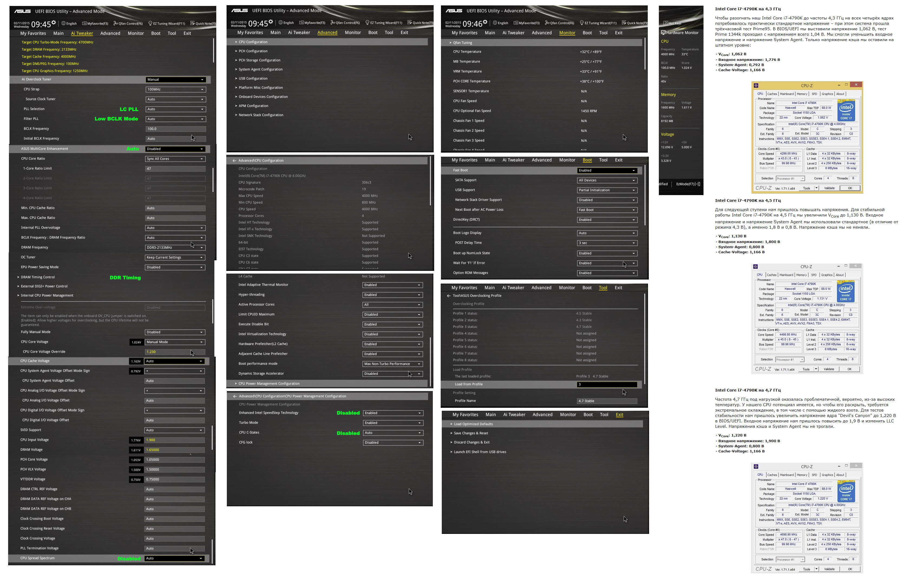This screenshot has width=916, height=588.
Task: Click the Hardware Monitor screen icon
Action: [663, 32]
